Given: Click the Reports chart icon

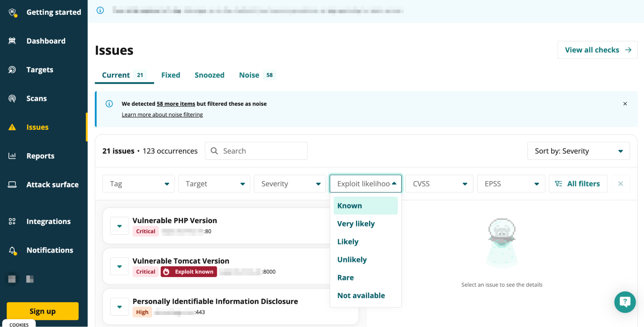Looking at the screenshot, I should 12,156.
